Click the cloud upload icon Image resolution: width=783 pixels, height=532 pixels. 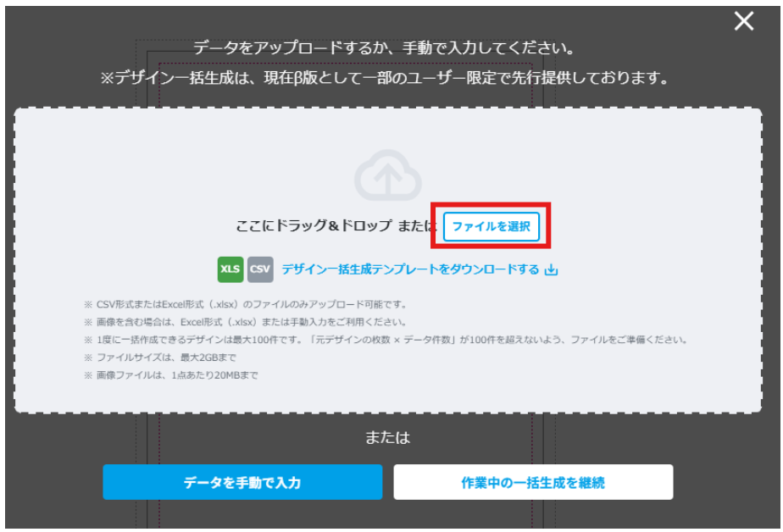387,175
